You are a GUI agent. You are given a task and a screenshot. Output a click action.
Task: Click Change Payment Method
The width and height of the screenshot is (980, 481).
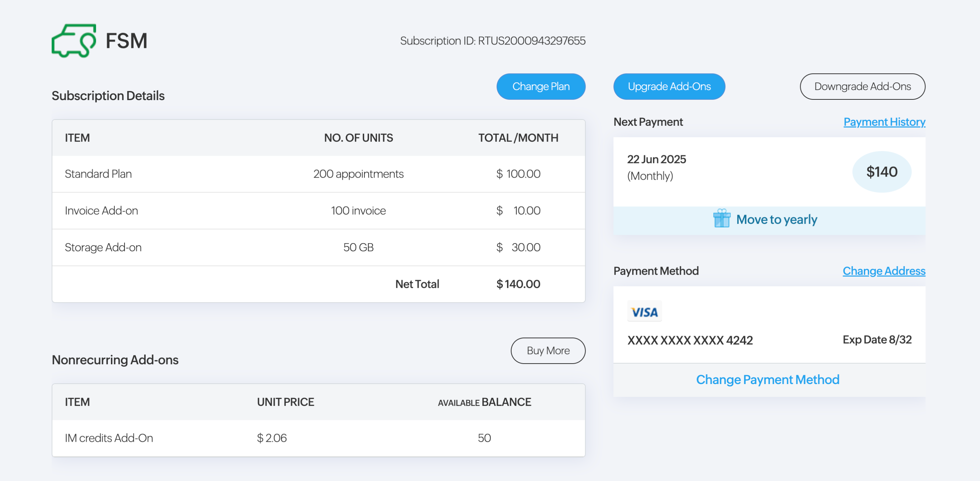pos(767,380)
